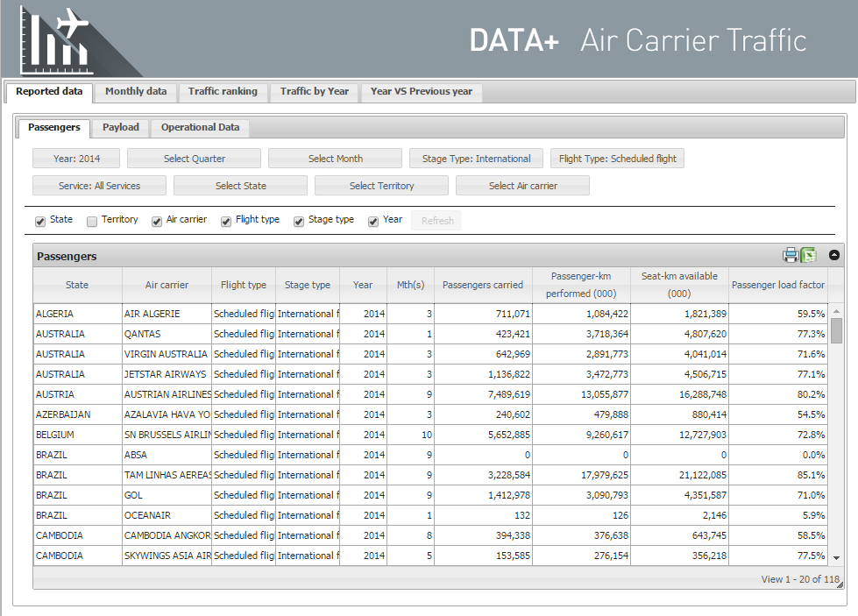Select the ALGERIA state cell
The width and height of the screenshot is (858, 616).
click(x=77, y=314)
